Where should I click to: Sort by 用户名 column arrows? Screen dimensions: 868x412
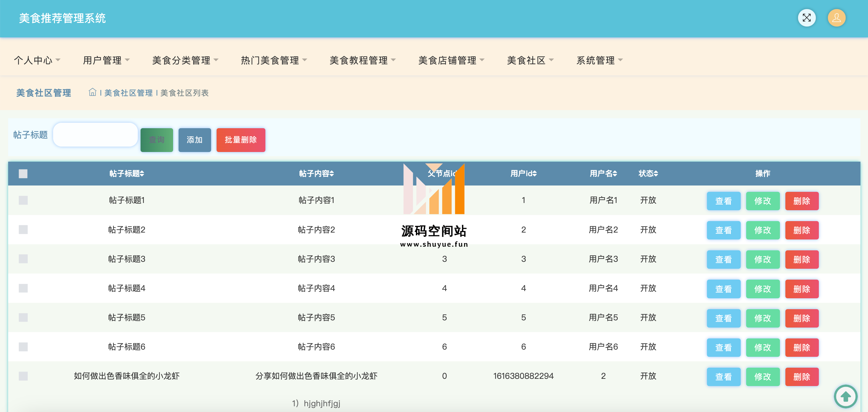click(615, 173)
